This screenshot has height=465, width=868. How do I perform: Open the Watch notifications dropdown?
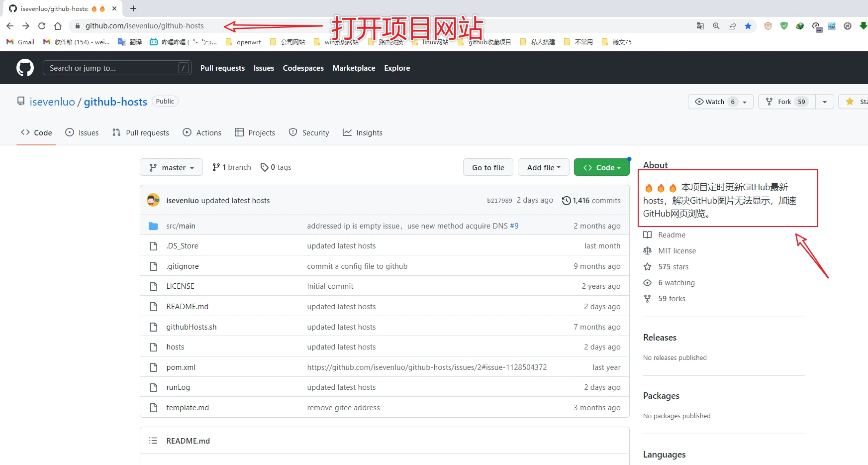720,102
